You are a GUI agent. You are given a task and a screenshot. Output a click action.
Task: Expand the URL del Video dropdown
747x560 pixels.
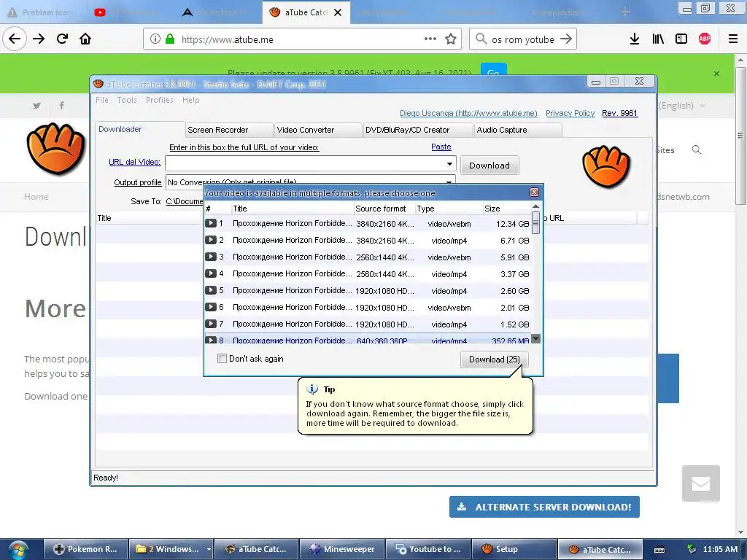449,164
